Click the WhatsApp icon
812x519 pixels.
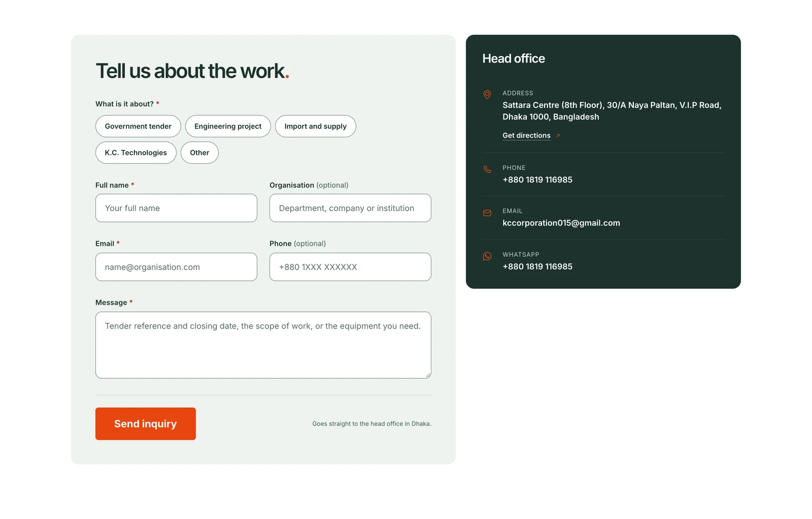[487, 256]
